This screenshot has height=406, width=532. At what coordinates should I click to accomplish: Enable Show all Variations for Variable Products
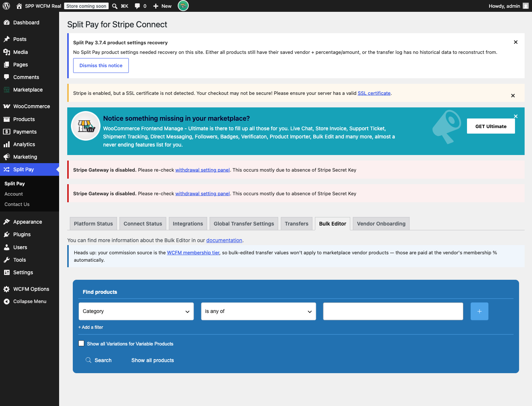coord(81,343)
